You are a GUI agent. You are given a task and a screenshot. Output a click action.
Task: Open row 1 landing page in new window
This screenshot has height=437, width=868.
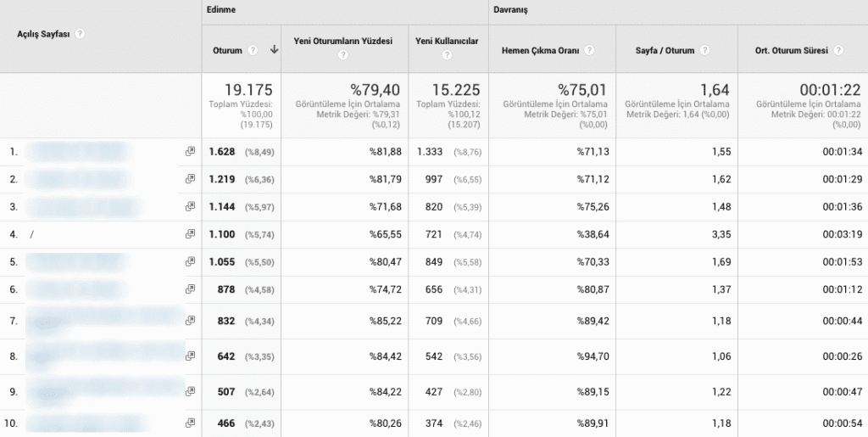pos(190,152)
